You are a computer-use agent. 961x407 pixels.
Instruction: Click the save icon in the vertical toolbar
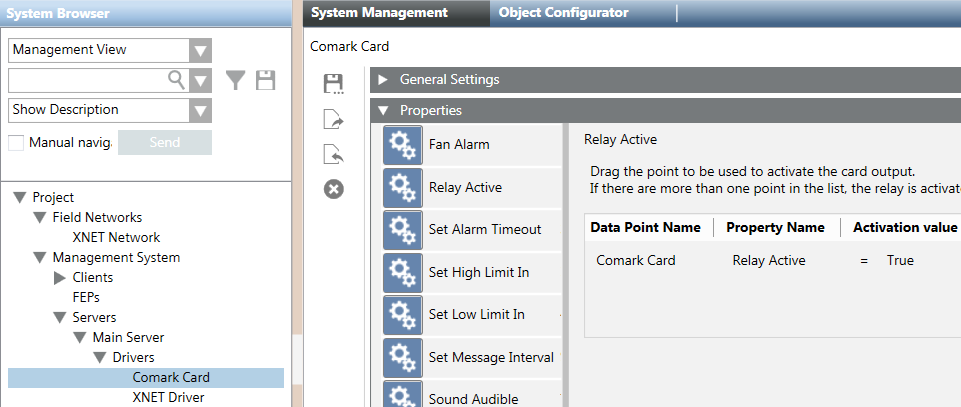(334, 84)
